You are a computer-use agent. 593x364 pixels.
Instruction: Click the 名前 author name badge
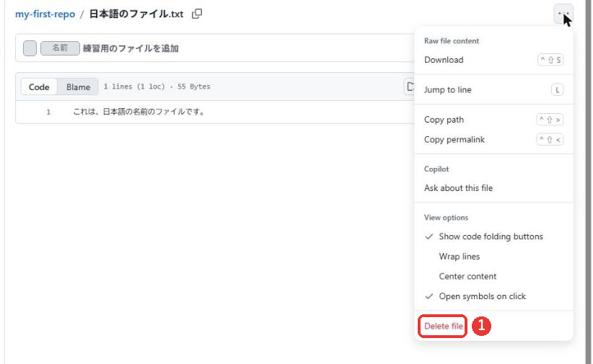(x=60, y=48)
